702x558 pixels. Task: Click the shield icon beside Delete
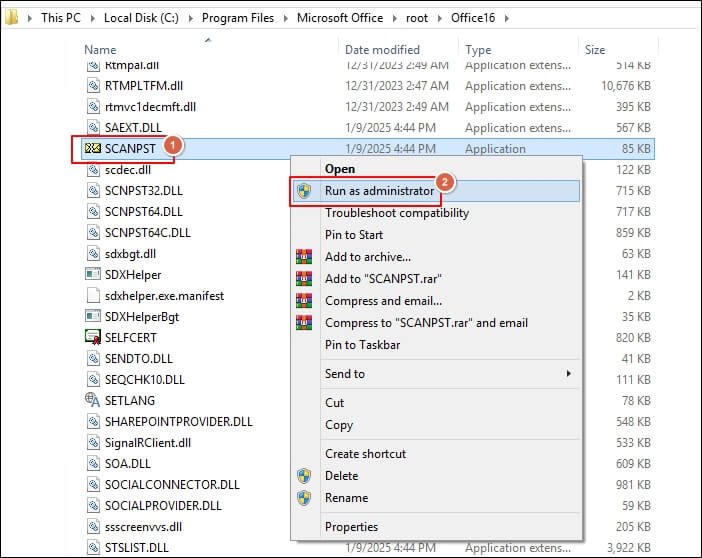(304, 476)
